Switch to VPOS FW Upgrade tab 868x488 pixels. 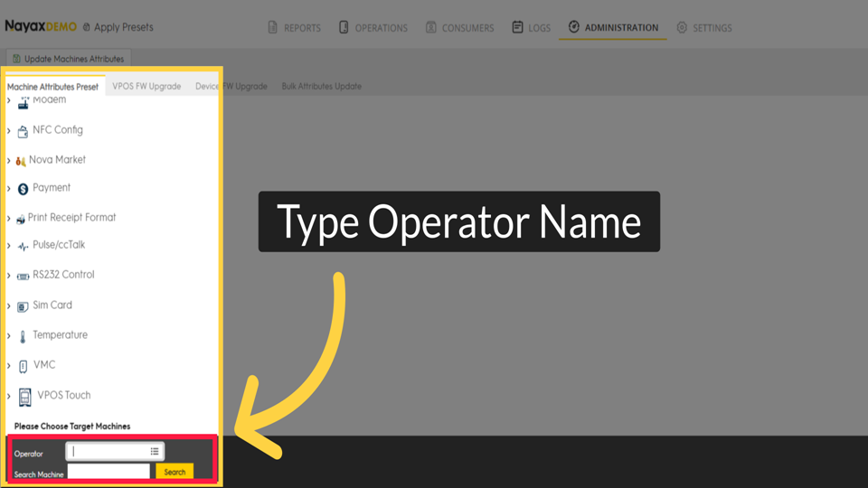[146, 87]
